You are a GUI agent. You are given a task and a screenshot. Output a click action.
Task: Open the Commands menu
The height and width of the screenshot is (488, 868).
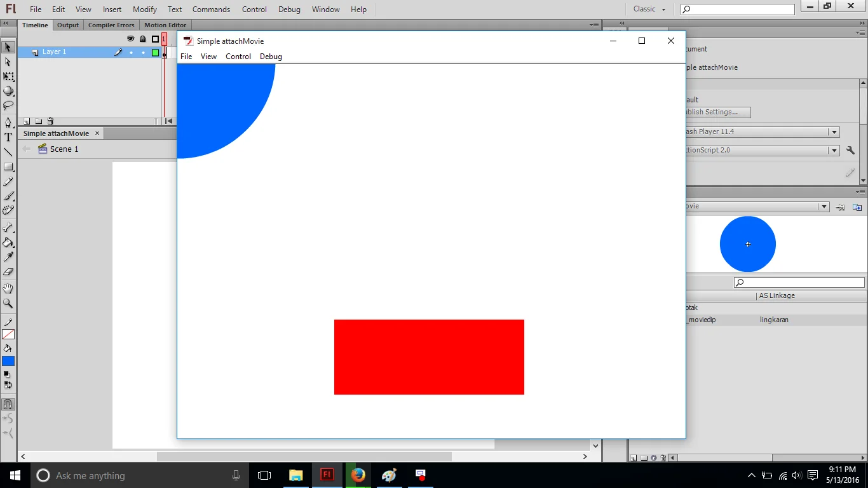tap(211, 10)
